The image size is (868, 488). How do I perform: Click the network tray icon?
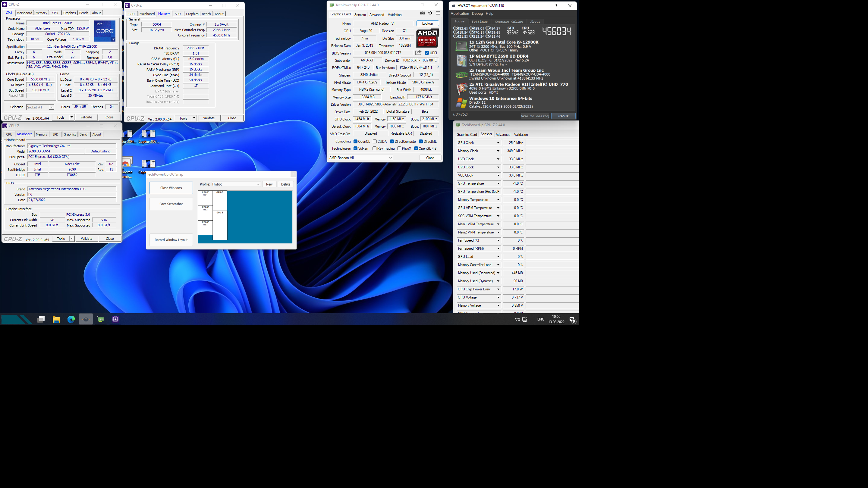[525, 319]
